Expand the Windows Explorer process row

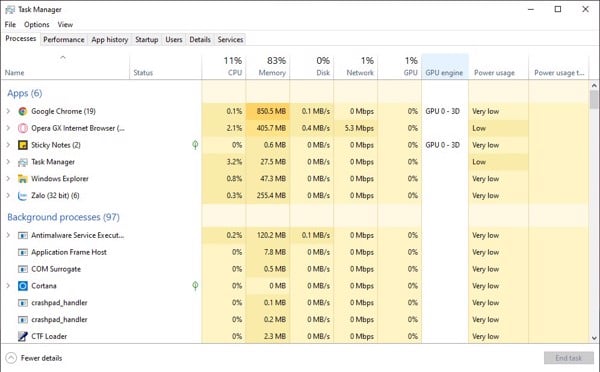[8, 179]
